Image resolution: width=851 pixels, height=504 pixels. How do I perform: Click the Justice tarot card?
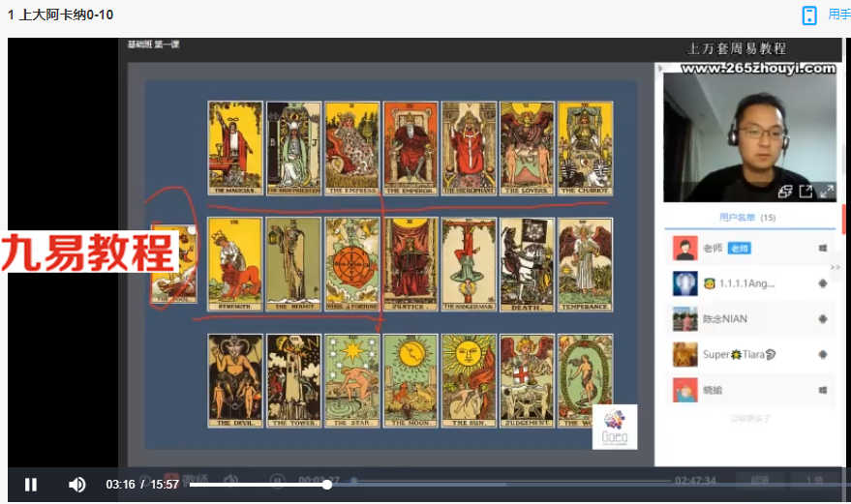410,264
